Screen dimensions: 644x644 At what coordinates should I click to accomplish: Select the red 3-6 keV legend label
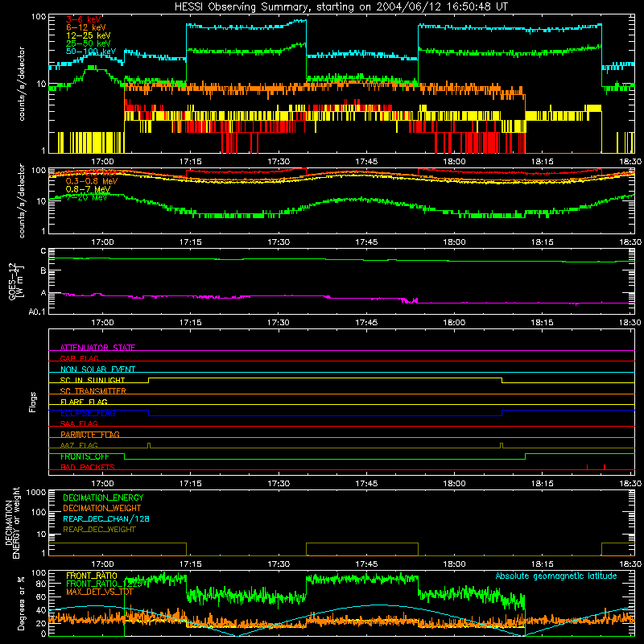pos(84,19)
